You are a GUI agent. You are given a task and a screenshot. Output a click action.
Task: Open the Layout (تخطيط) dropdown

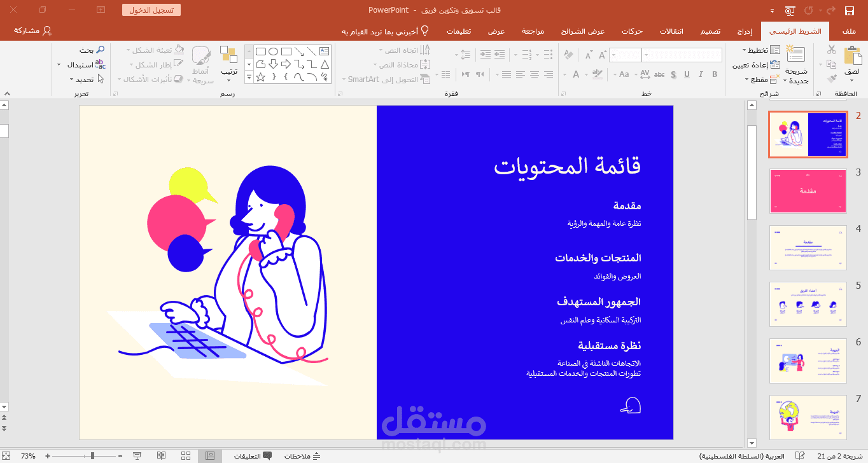[762, 50]
